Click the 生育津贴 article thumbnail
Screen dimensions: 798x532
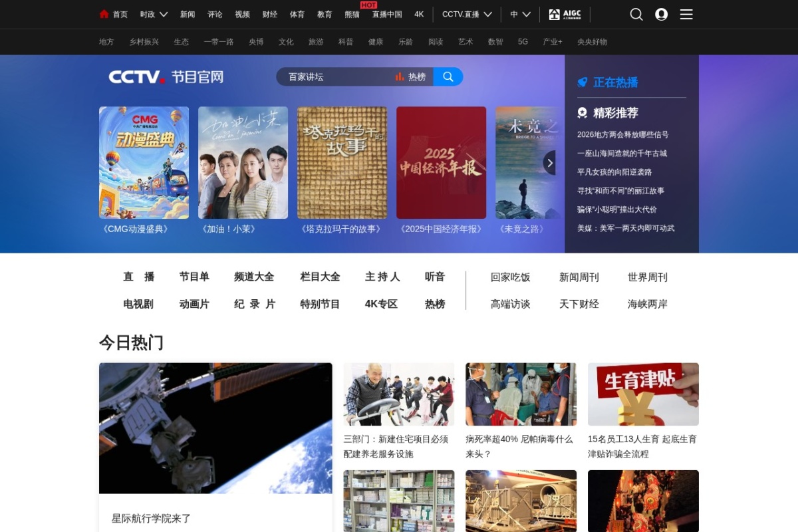[x=642, y=394]
